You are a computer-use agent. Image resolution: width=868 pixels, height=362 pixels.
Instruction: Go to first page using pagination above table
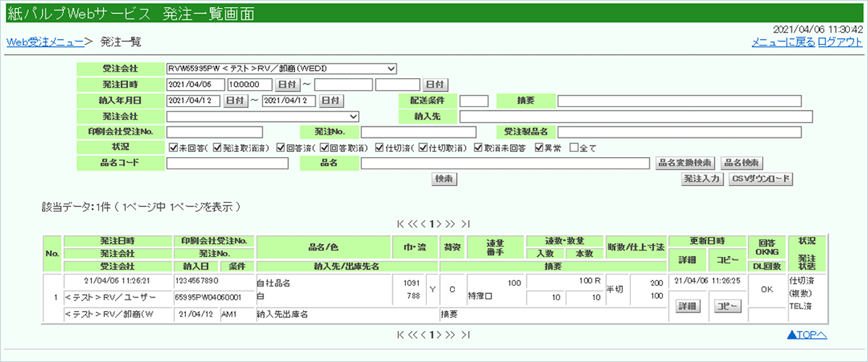pos(401,224)
